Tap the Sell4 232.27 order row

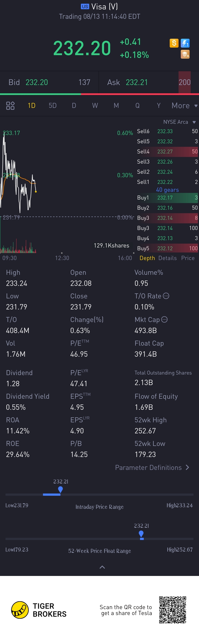[x=167, y=151]
